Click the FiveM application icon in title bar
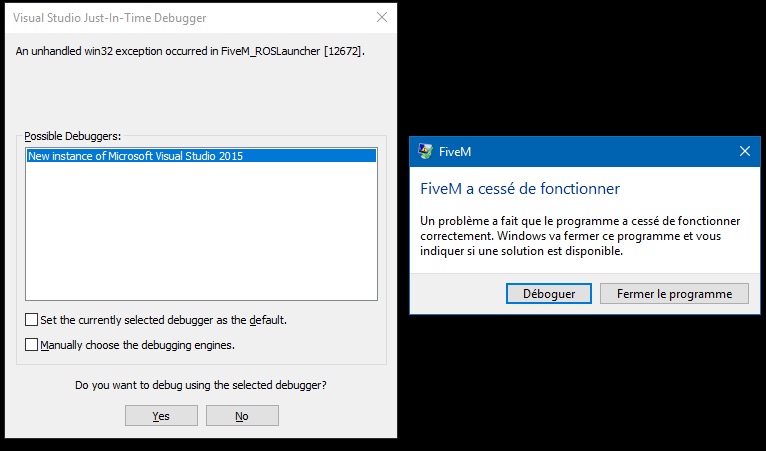Viewport: 766px width, 451px height. pos(426,151)
